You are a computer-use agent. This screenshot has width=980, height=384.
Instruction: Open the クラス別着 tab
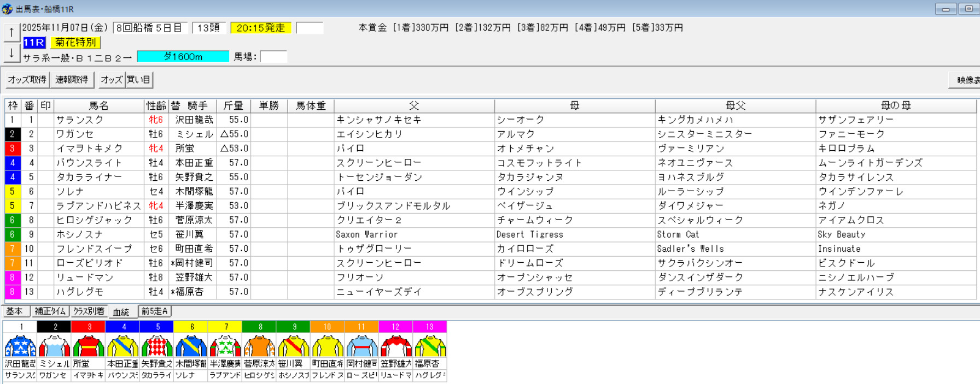(x=89, y=311)
